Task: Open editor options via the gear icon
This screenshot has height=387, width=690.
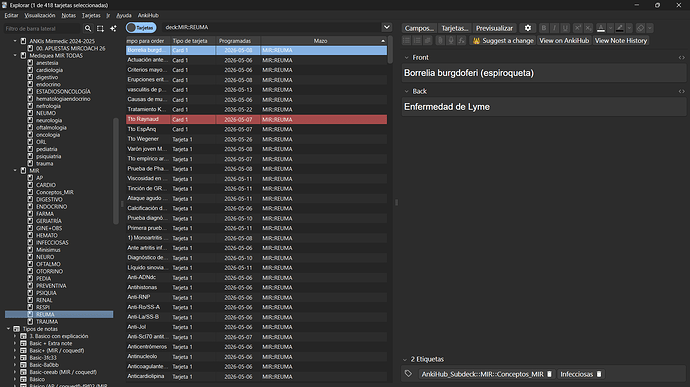Action: point(528,28)
